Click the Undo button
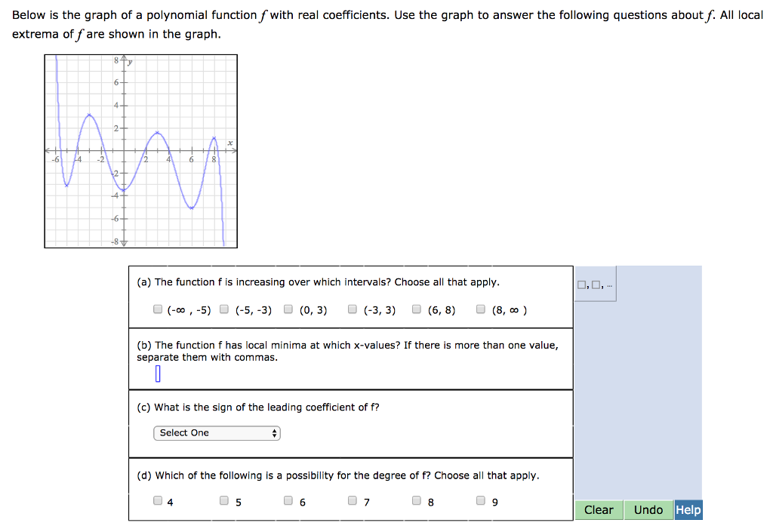Viewport: 773px width, 532px height. click(x=648, y=509)
